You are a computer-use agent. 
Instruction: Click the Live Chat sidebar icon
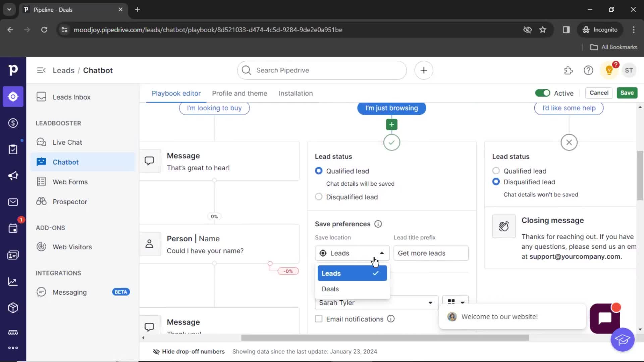pos(42,142)
